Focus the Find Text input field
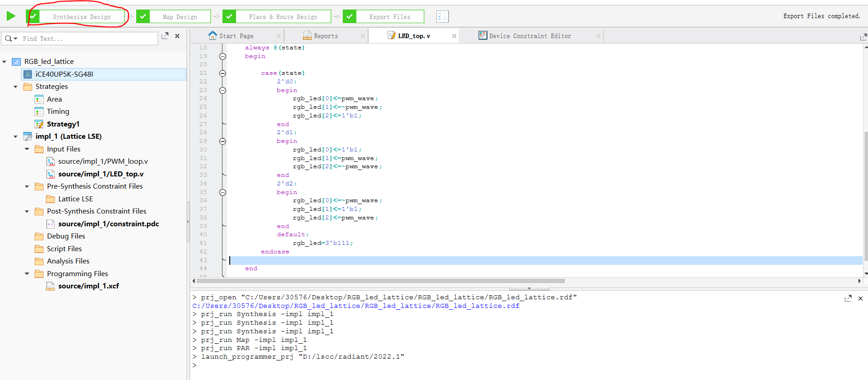This screenshot has width=868, height=380. click(x=89, y=39)
